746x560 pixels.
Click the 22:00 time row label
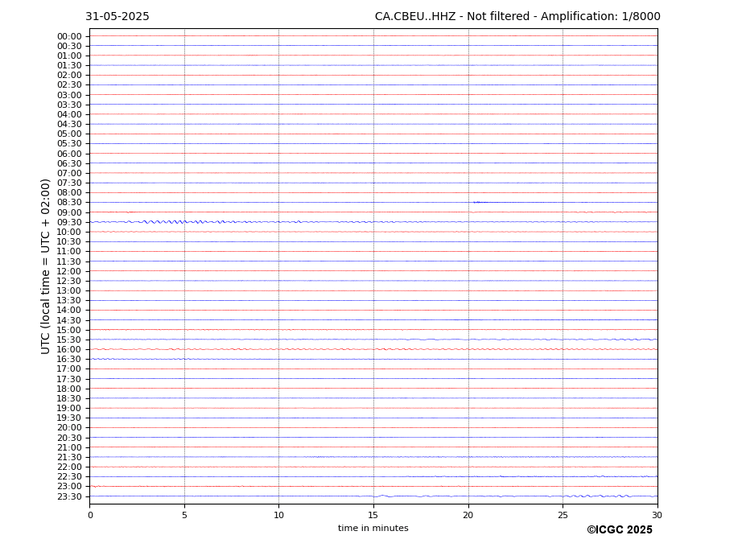[69, 467]
